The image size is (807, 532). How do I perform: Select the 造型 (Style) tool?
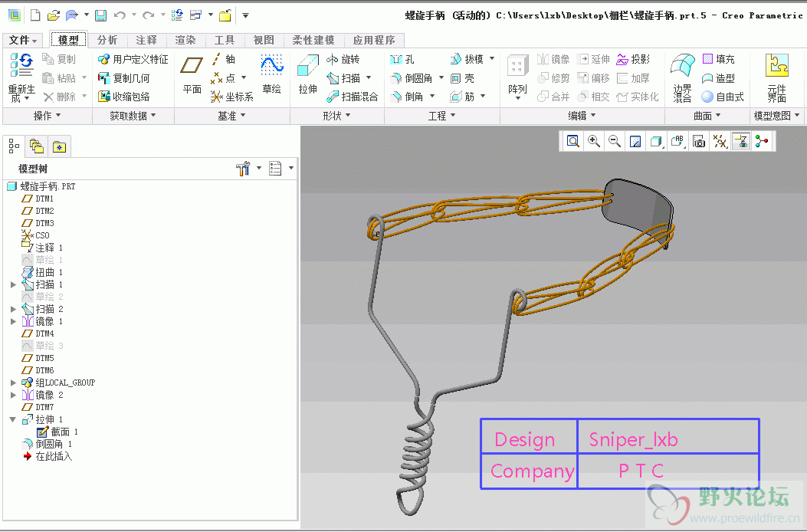click(718, 77)
